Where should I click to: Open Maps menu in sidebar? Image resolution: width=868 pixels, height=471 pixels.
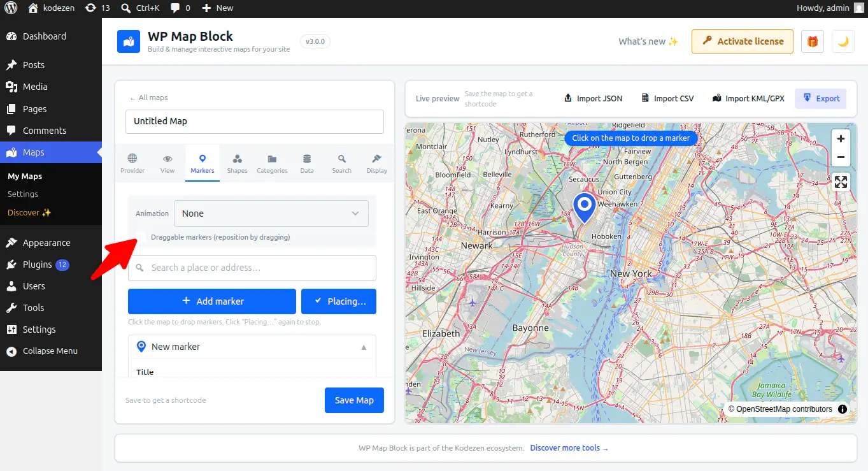[51, 152]
